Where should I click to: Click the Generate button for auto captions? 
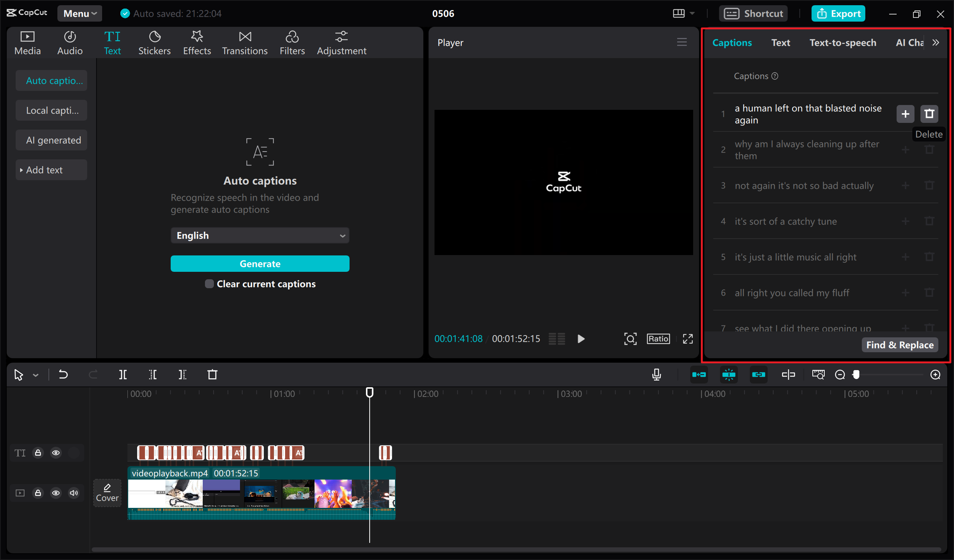(260, 263)
